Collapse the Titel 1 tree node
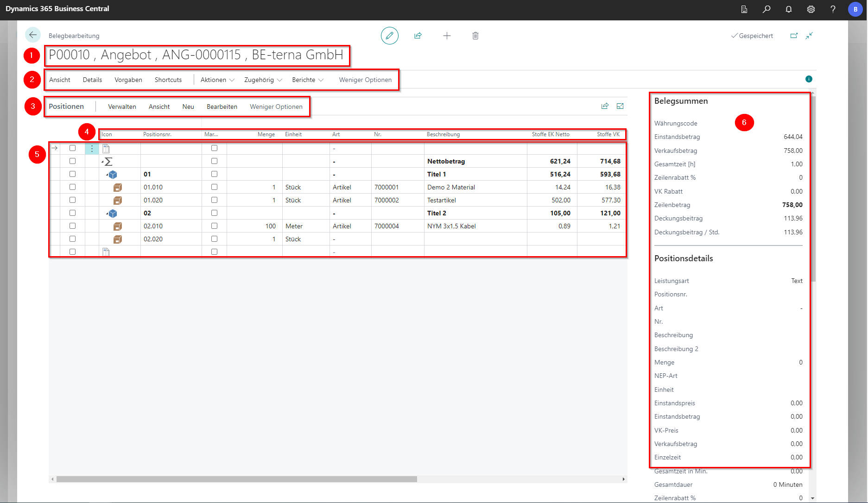The height and width of the screenshot is (503, 868). pos(107,175)
